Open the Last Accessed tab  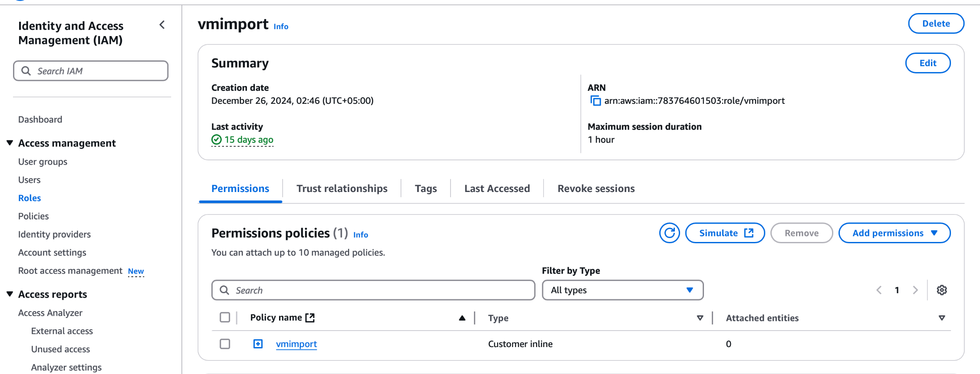point(497,189)
